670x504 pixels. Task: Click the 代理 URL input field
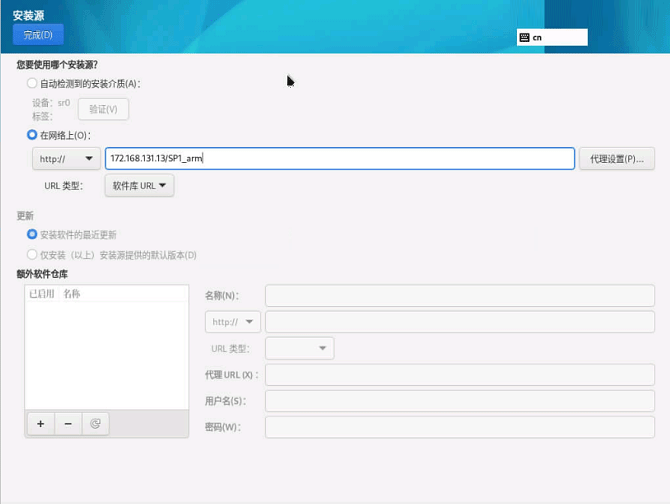459,374
